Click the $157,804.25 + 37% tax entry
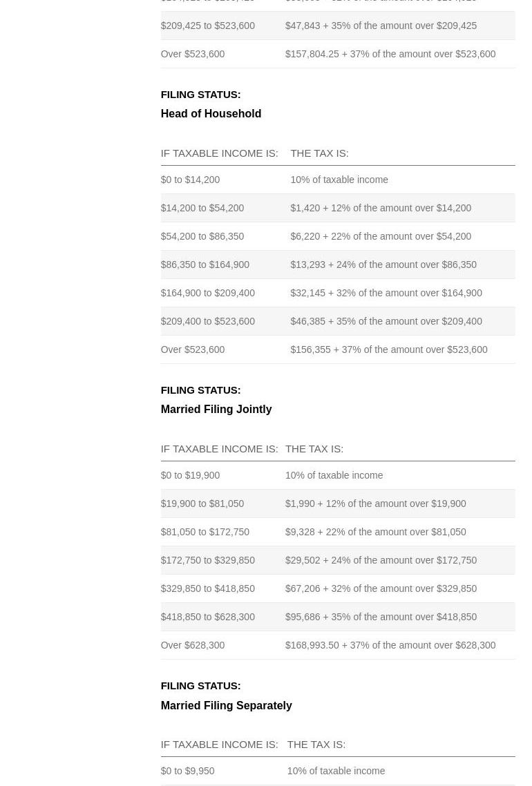The height and width of the screenshot is (786, 532). (x=390, y=54)
